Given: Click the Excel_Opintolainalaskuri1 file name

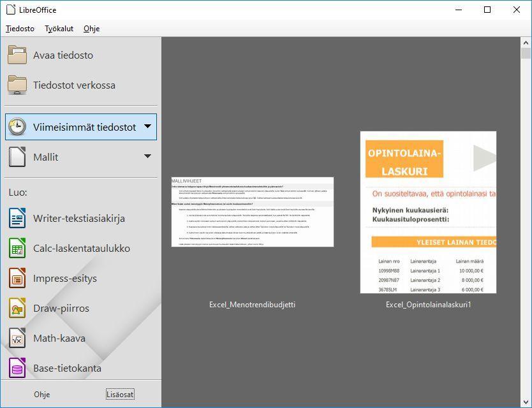Looking at the screenshot, I should [429, 305].
